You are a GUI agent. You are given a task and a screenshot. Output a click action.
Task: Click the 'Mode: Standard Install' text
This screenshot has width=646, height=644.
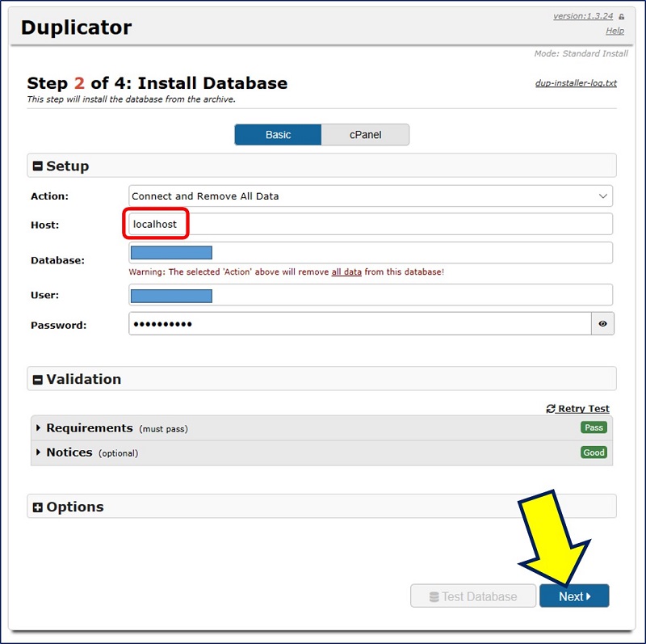[x=581, y=53]
